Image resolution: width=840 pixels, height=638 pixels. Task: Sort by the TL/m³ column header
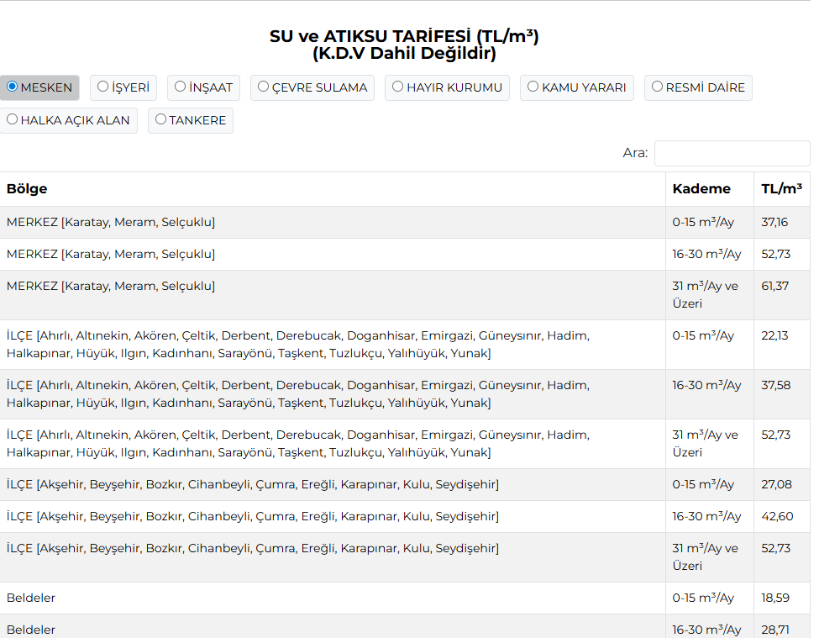[781, 189]
